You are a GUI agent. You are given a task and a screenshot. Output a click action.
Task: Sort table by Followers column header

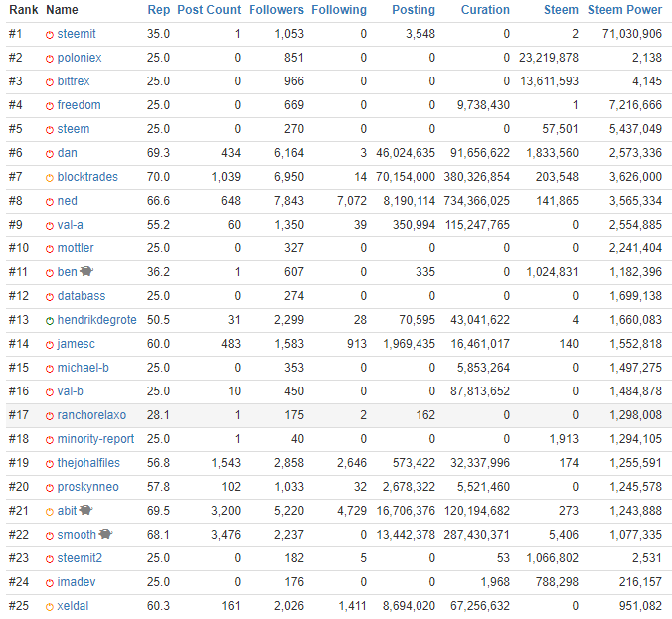coord(276,10)
